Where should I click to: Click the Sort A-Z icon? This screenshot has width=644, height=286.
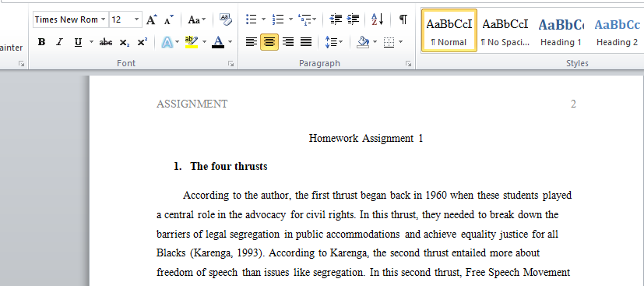click(x=377, y=19)
